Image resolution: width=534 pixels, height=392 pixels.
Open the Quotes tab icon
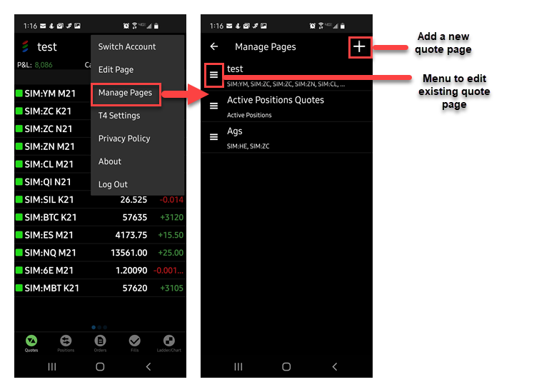tap(31, 343)
